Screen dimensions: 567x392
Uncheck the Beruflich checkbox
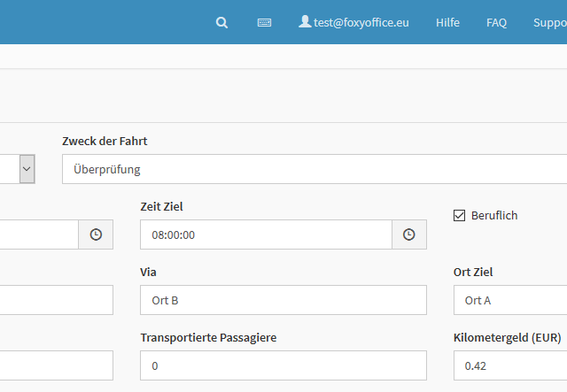tap(459, 215)
